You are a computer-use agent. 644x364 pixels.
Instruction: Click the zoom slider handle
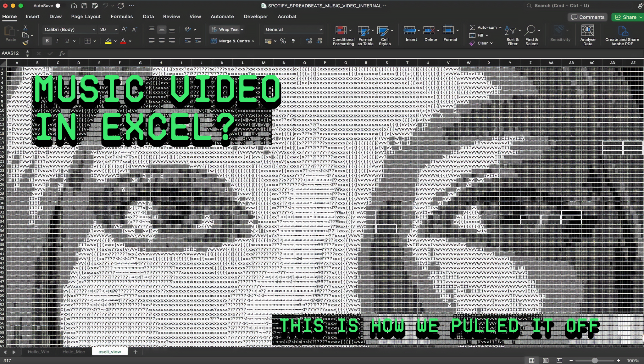594,361
